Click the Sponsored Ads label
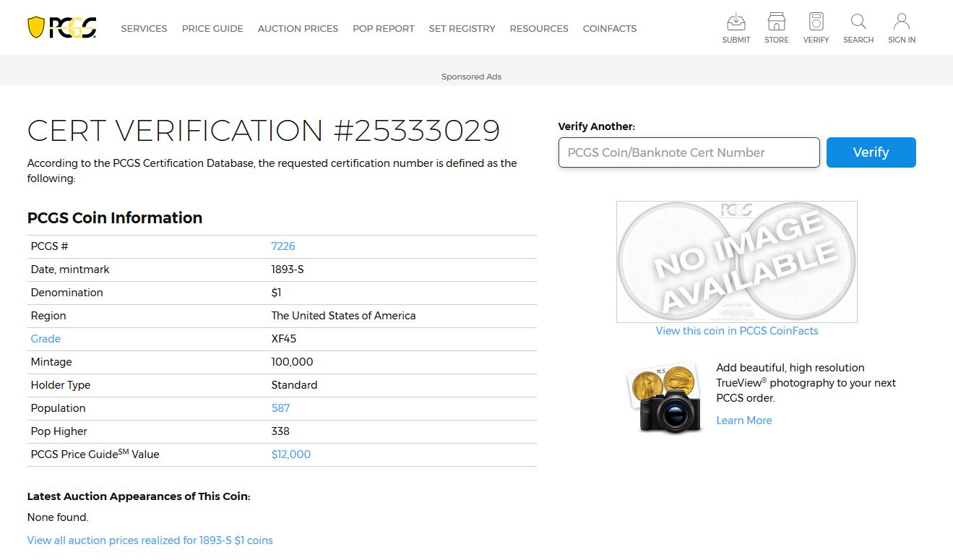 (x=471, y=77)
